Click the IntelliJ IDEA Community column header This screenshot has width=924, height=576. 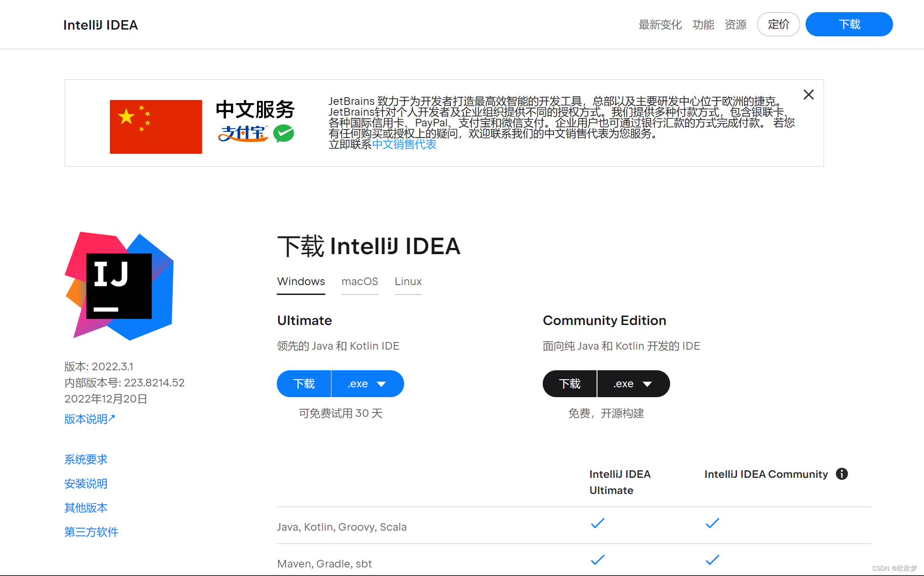(766, 474)
